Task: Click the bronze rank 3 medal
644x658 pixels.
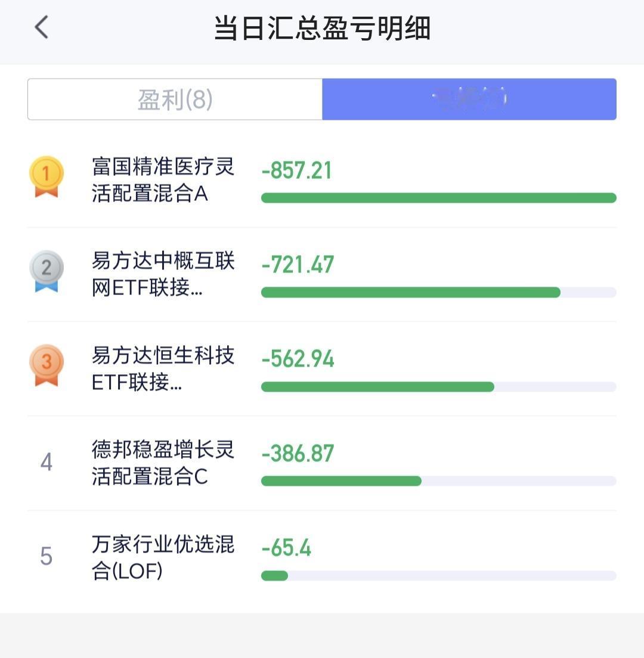Action: coord(46,365)
